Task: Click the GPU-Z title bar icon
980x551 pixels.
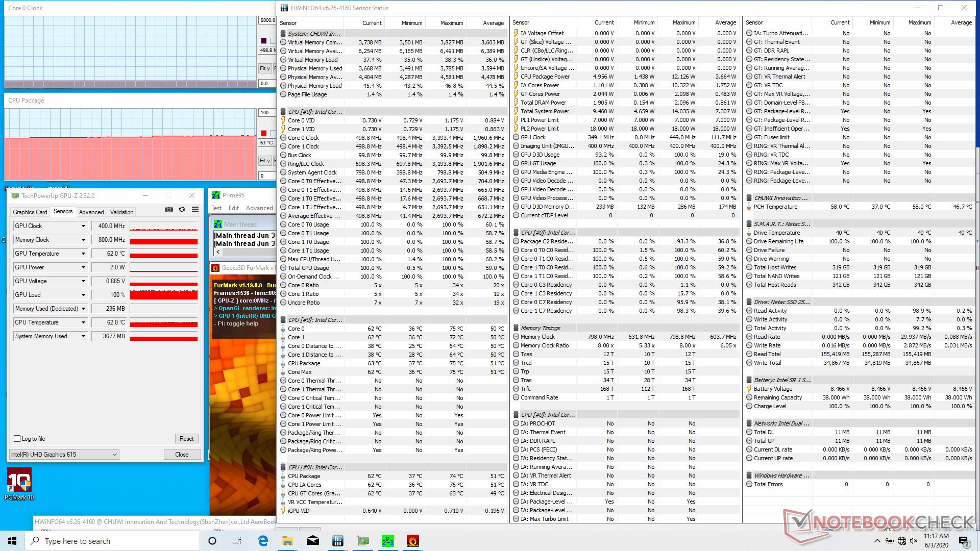Action: coord(15,195)
